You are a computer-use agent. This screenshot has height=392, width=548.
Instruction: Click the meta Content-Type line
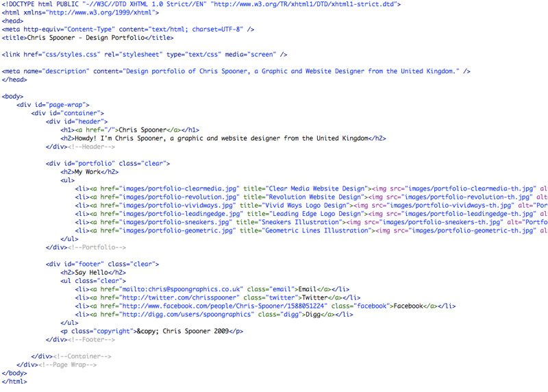(x=128, y=29)
